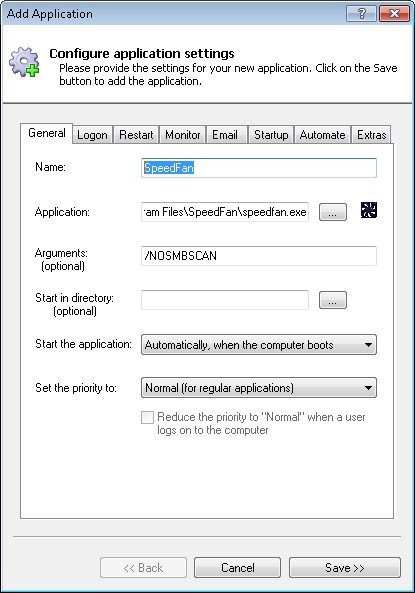The width and height of the screenshot is (415, 593).
Task: Click the gear icon with green plus
Action: [24, 62]
